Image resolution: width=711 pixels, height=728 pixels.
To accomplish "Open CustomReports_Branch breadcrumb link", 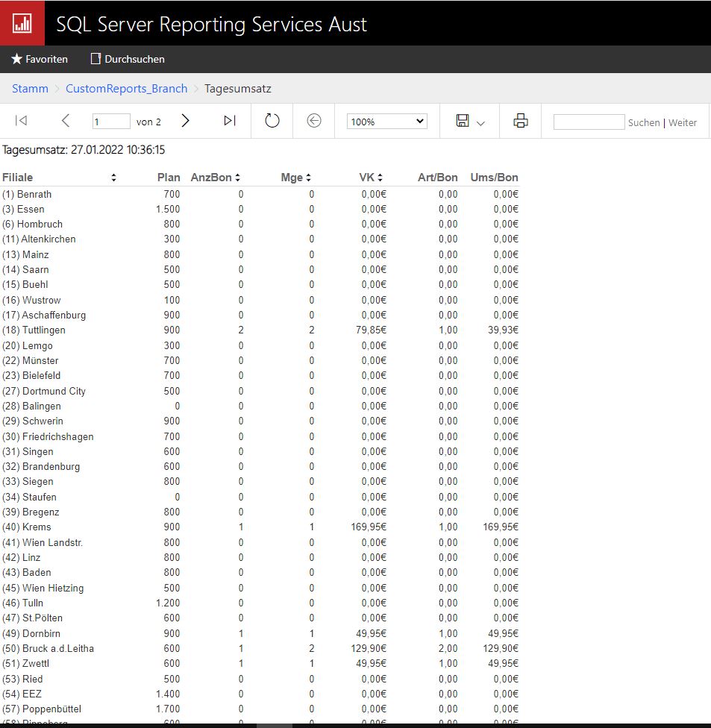I will pyautogui.click(x=126, y=89).
